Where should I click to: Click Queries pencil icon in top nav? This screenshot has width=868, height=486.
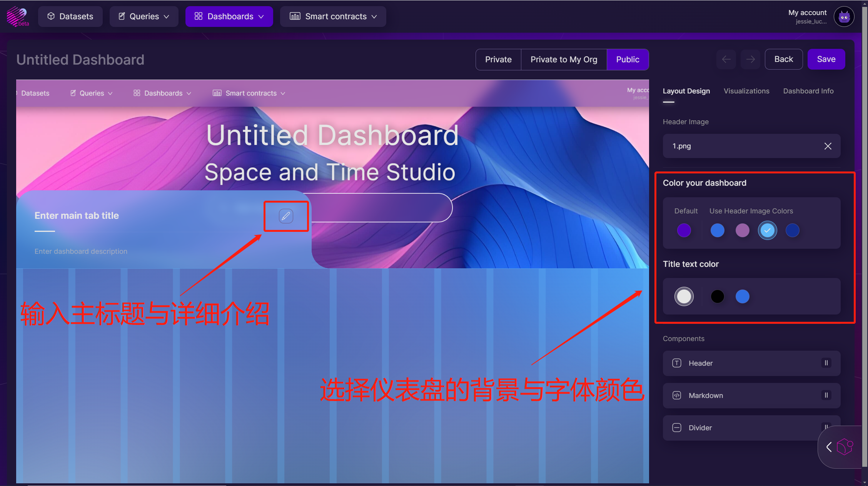click(122, 16)
